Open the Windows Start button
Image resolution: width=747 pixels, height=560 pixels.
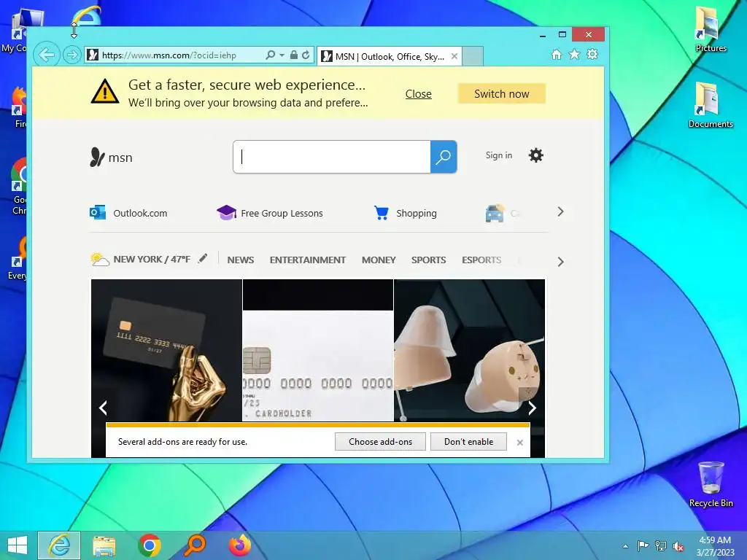coord(18,545)
